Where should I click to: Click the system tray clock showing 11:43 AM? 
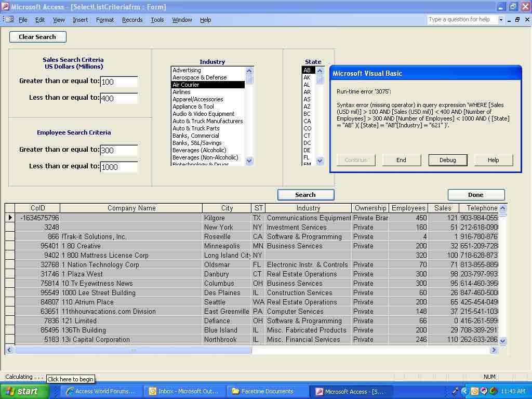pyautogui.click(x=513, y=391)
